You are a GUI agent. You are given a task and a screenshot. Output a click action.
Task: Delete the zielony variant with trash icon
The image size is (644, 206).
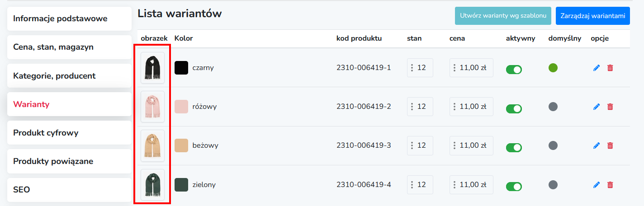(x=610, y=184)
